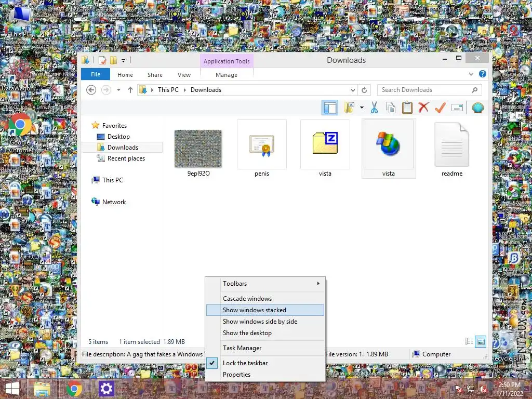Open the Toolbars submenu
This screenshot has width=532, height=399.
(265, 284)
